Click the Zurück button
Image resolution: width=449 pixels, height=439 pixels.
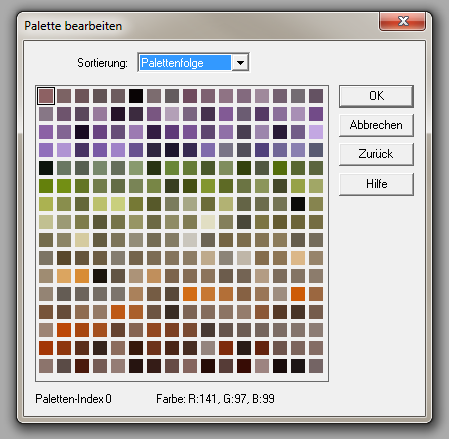coord(376,154)
